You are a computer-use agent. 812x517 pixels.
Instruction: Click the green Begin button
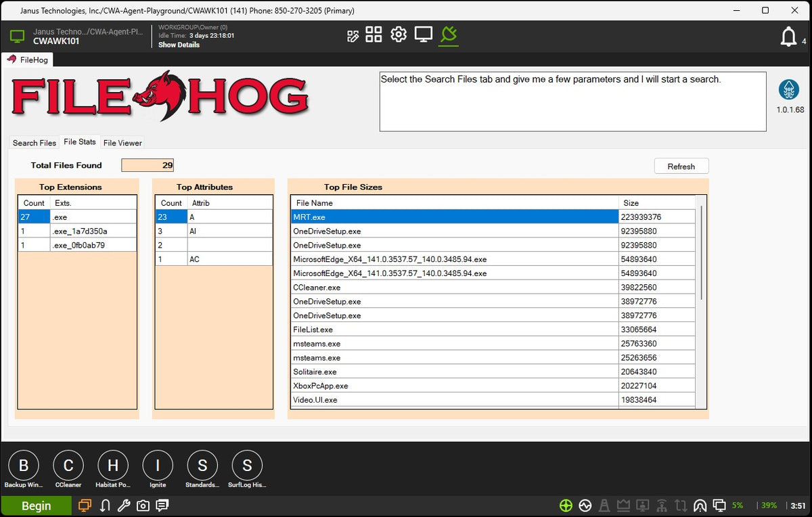click(x=36, y=505)
